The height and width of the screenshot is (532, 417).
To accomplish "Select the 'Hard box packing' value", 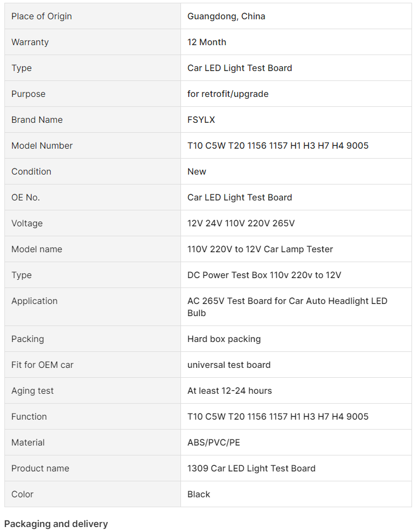I will [224, 339].
